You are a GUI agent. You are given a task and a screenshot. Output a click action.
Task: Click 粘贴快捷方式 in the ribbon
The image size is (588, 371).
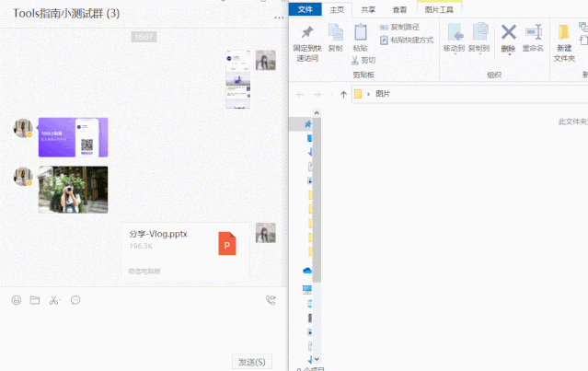pyautogui.click(x=407, y=40)
